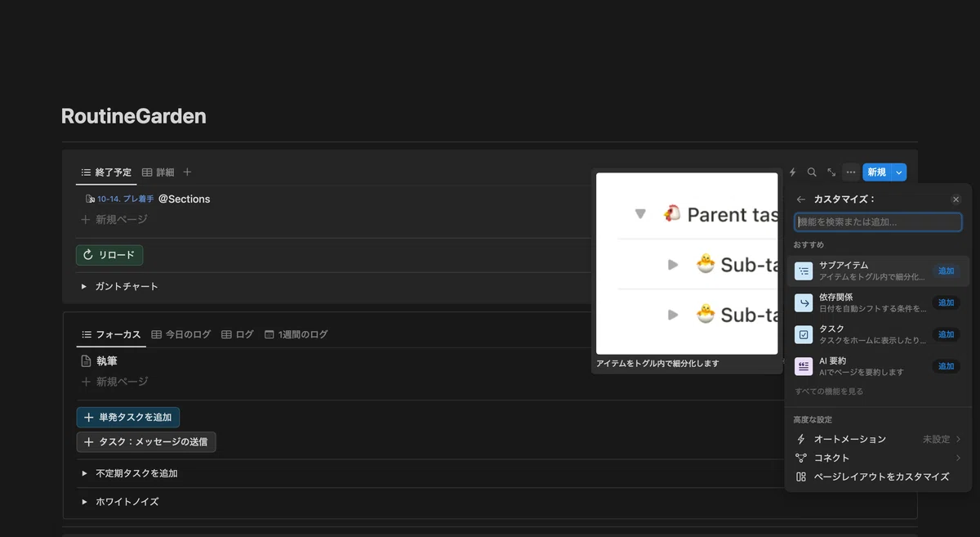
Task: Open the オートメーション settings row
Action: [878, 439]
